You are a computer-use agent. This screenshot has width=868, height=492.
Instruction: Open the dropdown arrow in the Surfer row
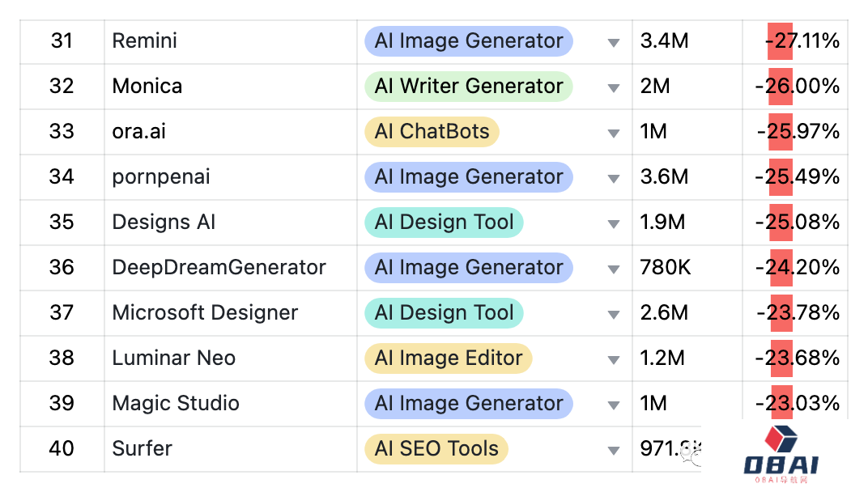614,451
